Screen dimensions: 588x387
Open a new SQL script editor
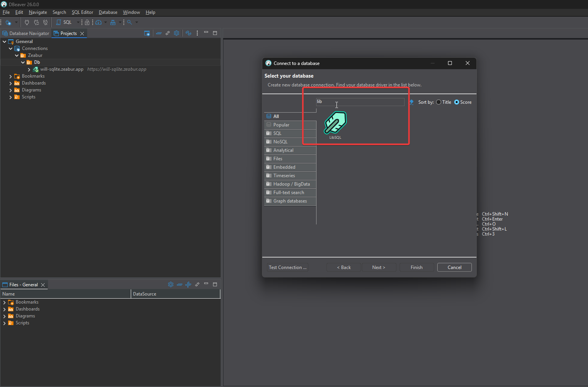point(64,22)
